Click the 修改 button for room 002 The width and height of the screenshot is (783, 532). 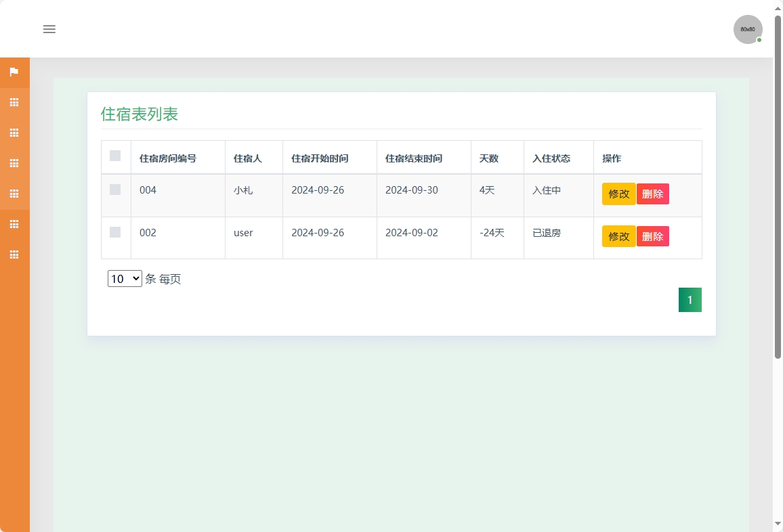[x=618, y=236]
